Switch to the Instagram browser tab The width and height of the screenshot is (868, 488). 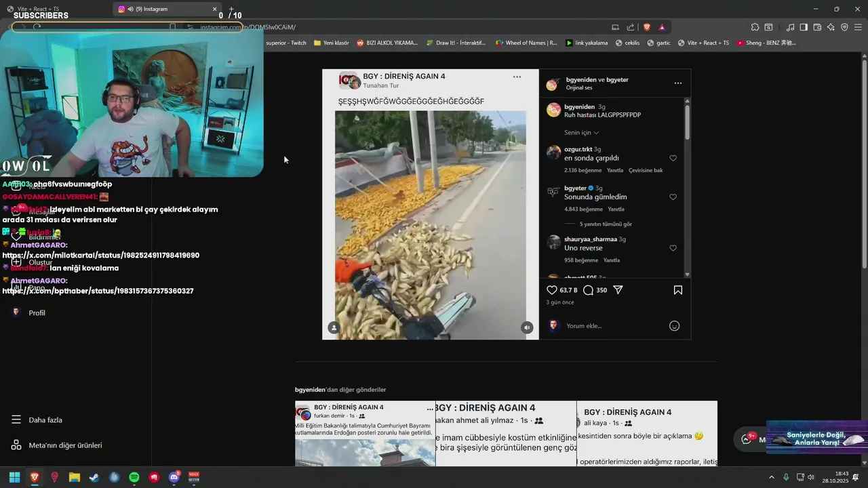click(x=167, y=9)
